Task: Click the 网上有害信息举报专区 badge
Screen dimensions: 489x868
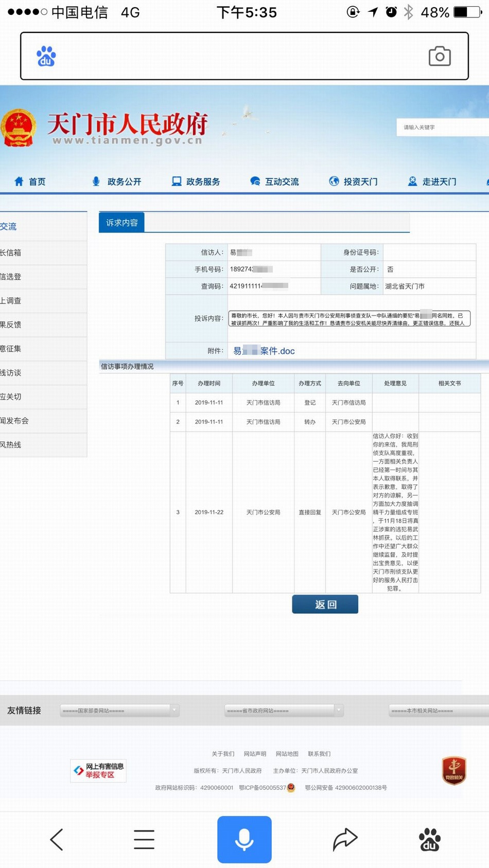Action: (x=98, y=770)
